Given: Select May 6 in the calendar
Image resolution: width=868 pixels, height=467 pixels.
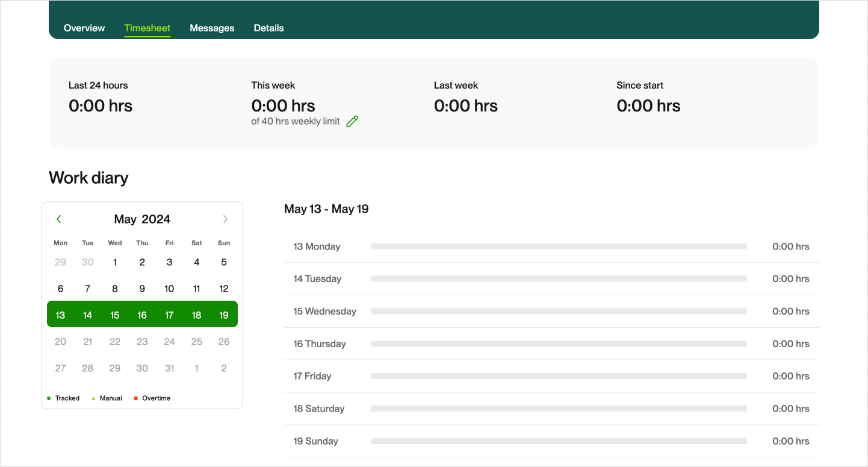Looking at the screenshot, I should [x=60, y=289].
